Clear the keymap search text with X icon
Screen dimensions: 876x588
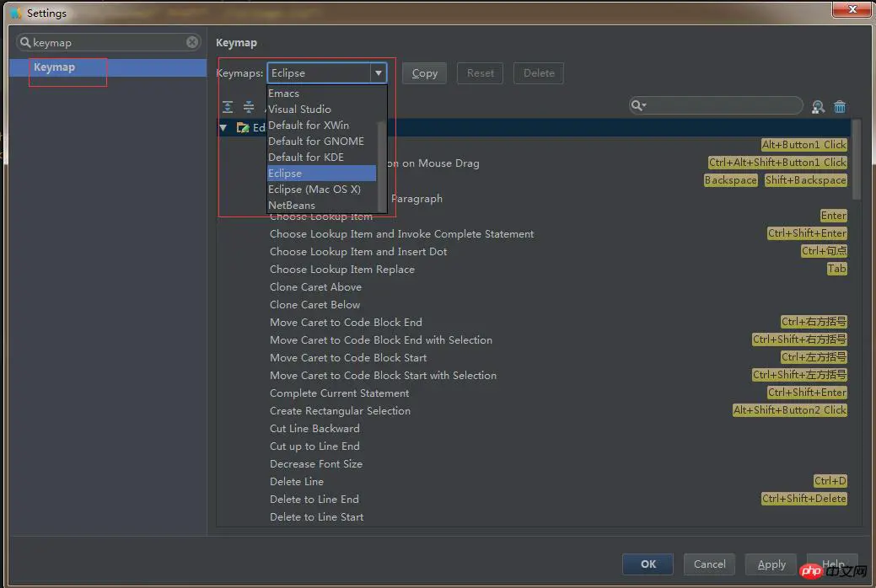(x=192, y=42)
